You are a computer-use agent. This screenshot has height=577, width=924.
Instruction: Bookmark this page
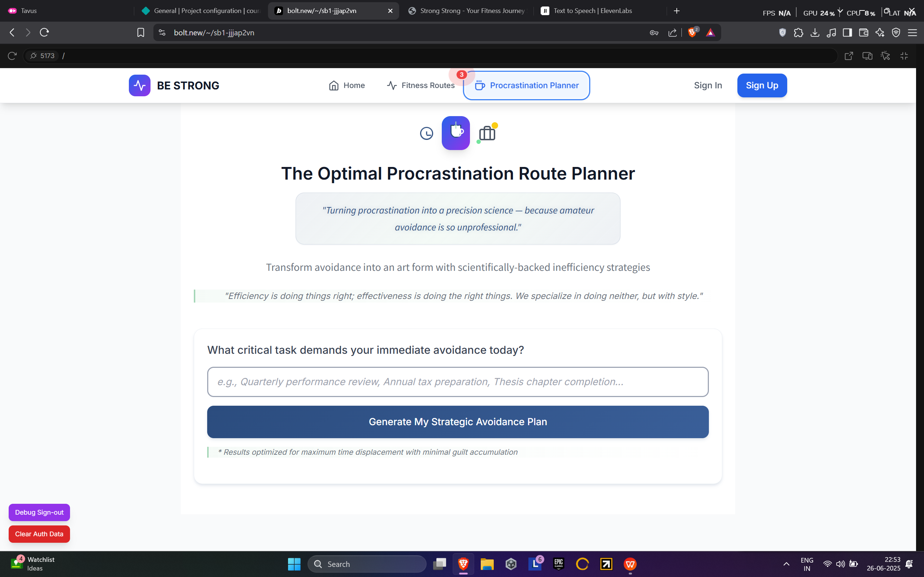click(140, 32)
